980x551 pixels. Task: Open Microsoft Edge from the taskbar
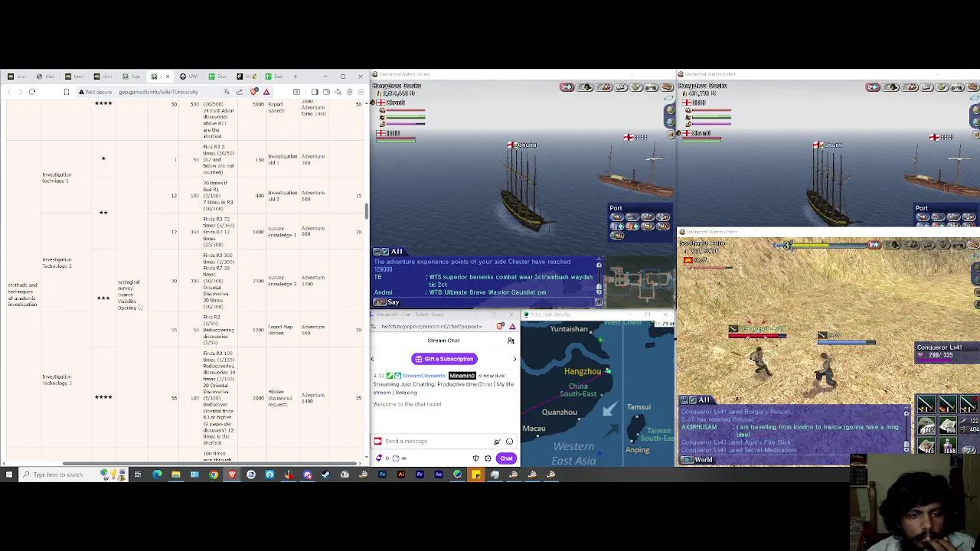click(x=157, y=474)
